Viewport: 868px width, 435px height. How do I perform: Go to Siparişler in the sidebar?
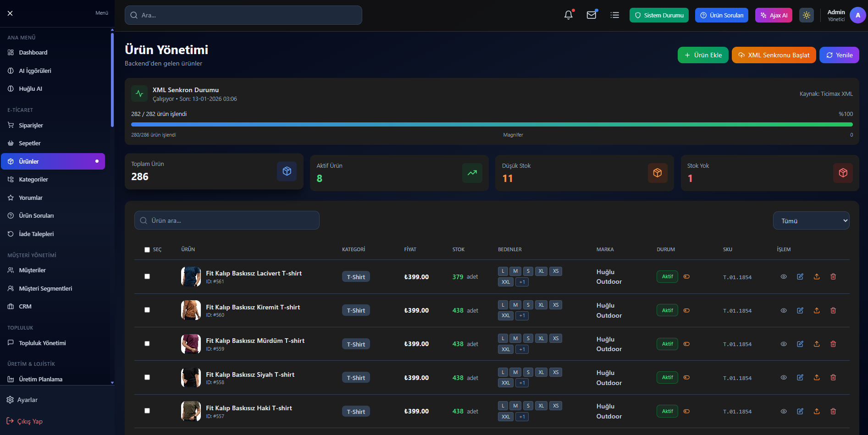click(31, 125)
